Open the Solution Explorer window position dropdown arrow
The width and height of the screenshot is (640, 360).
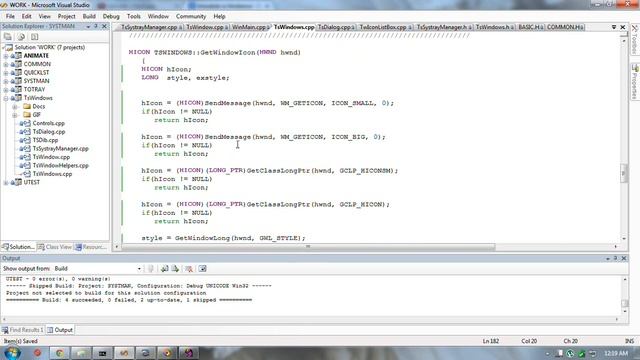[88, 27]
